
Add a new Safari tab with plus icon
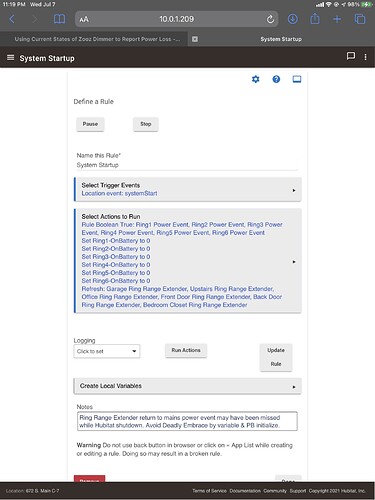coord(337,19)
